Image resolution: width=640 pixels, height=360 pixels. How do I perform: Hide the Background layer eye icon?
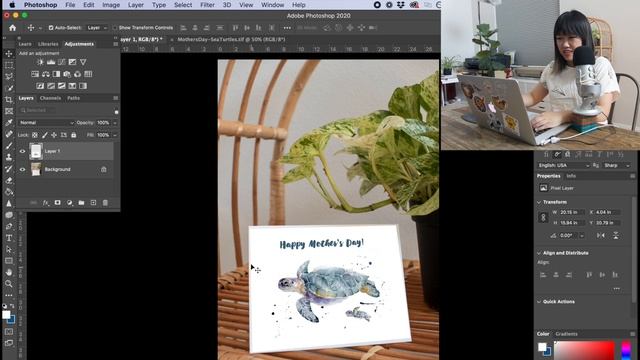point(22,169)
